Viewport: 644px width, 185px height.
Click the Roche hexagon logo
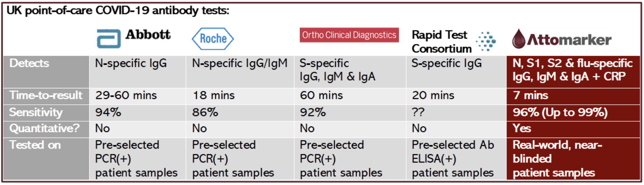coord(213,38)
